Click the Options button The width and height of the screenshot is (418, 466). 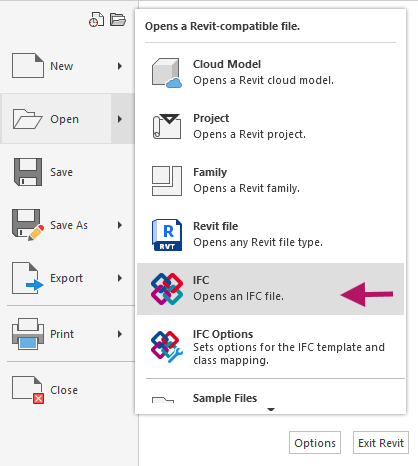[315, 443]
